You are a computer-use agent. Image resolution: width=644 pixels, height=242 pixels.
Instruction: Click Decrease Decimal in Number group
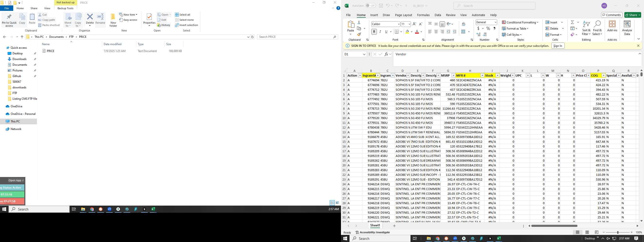point(485,35)
